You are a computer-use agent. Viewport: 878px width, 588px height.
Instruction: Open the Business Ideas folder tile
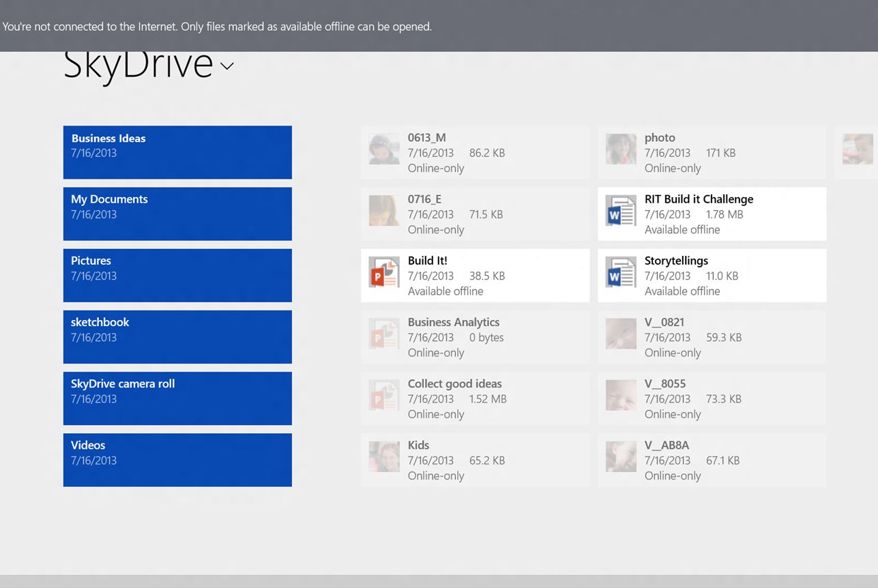click(x=177, y=152)
